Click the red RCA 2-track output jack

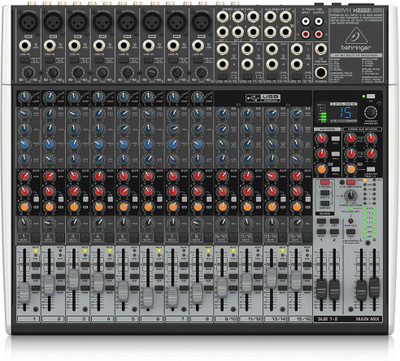319,33
